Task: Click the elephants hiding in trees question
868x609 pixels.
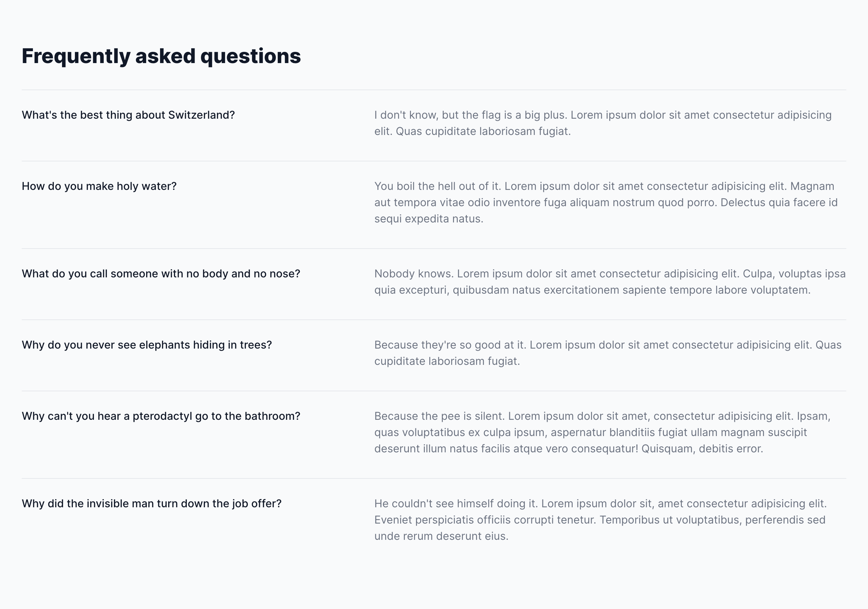Action: click(147, 345)
